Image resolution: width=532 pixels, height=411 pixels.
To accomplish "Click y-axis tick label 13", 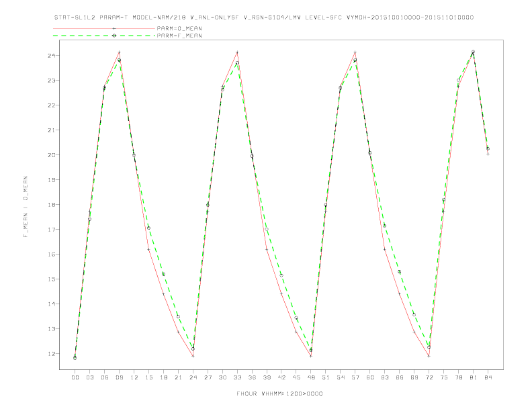I will [x=51, y=329].
